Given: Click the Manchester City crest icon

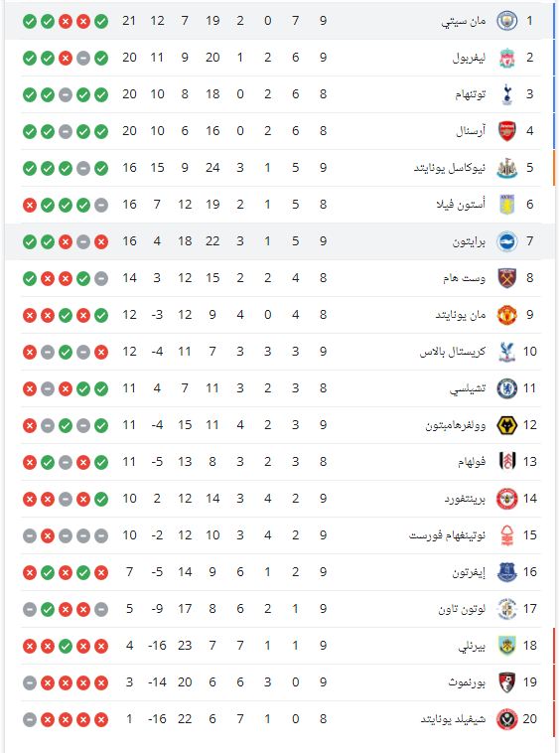Looking at the screenshot, I should coord(506,21).
